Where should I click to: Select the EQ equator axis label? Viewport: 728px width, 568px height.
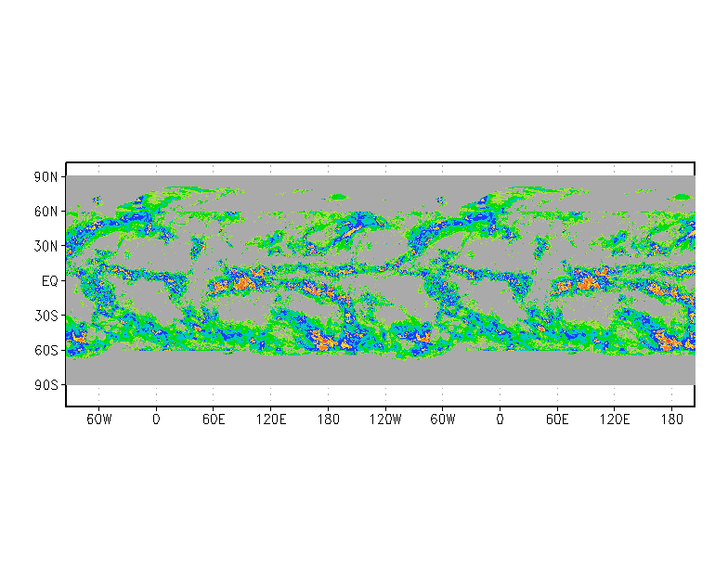coord(51,281)
